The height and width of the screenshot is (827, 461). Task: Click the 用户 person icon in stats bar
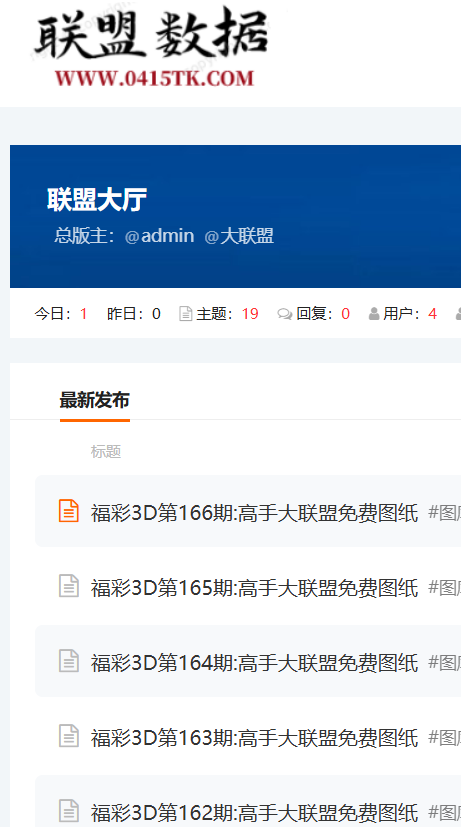(374, 314)
